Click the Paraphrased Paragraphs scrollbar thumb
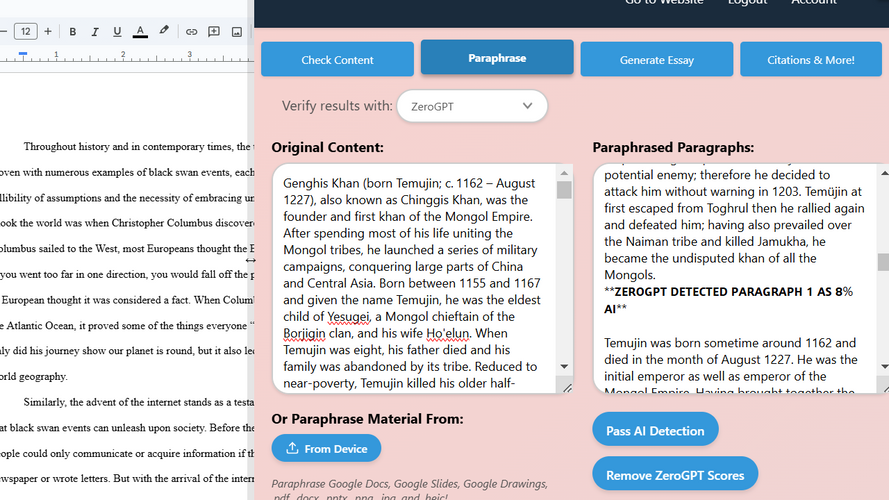 coord(883,262)
